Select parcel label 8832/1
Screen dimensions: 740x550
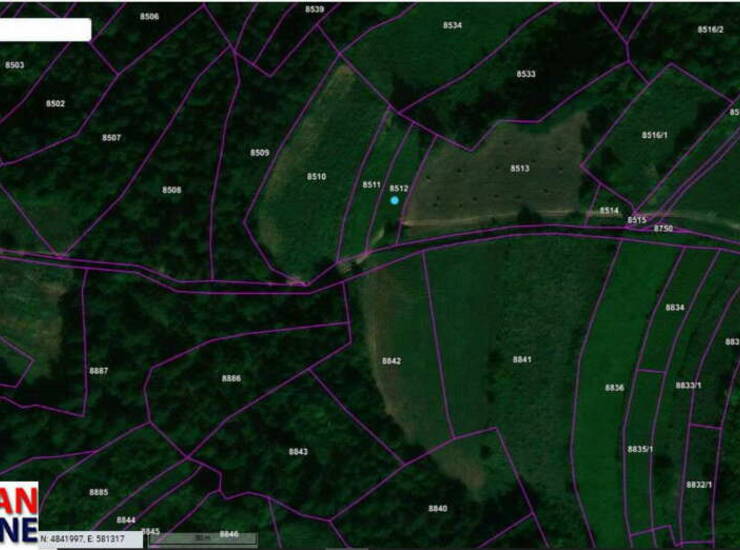click(699, 485)
